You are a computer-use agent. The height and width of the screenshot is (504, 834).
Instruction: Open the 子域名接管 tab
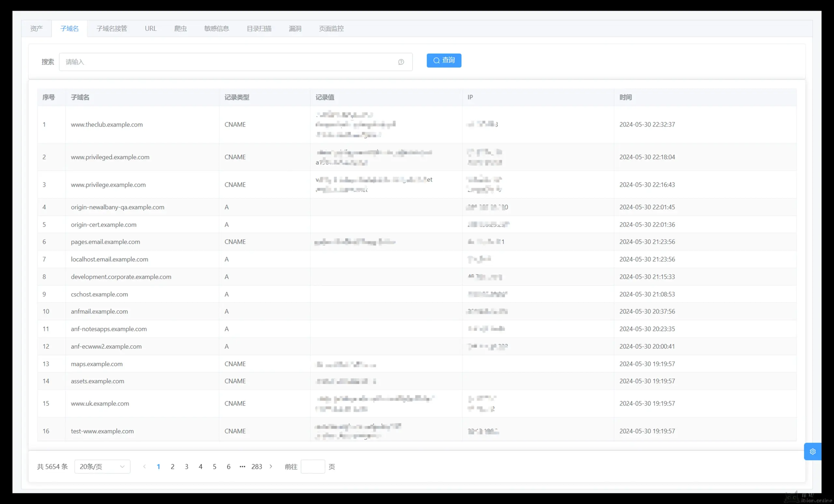point(112,28)
